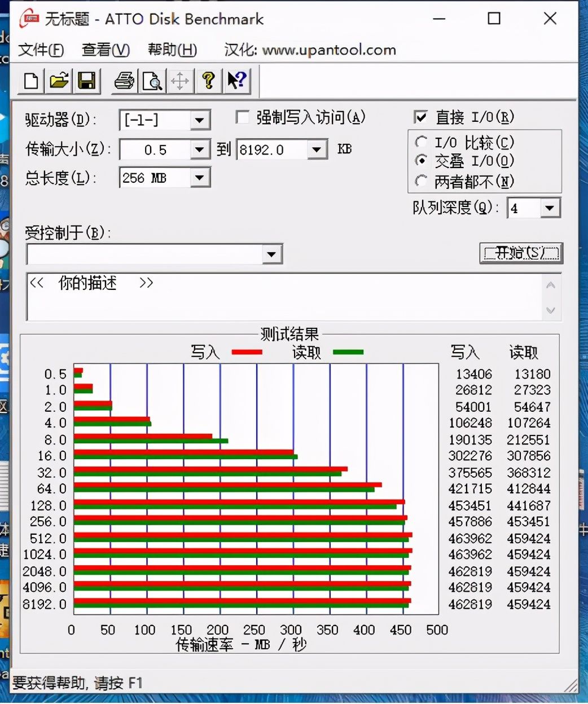This screenshot has height=704, width=588.
Task: Click the New file toolbar icon
Action: [x=32, y=81]
